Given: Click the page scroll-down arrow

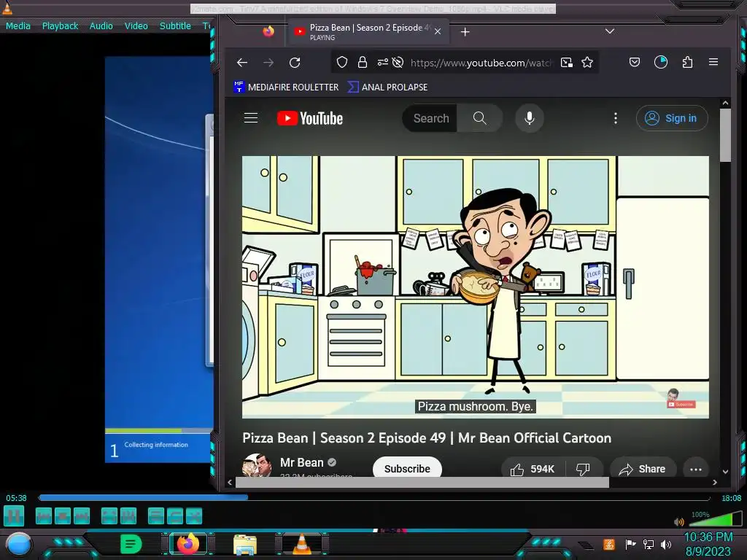Looking at the screenshot, I should point(725,472).
